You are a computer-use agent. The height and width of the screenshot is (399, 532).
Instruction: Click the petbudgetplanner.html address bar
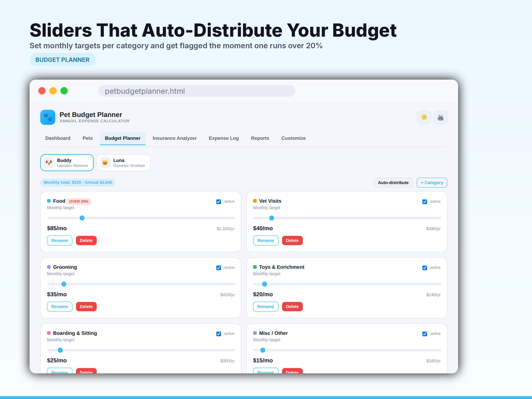click(196, 91)
